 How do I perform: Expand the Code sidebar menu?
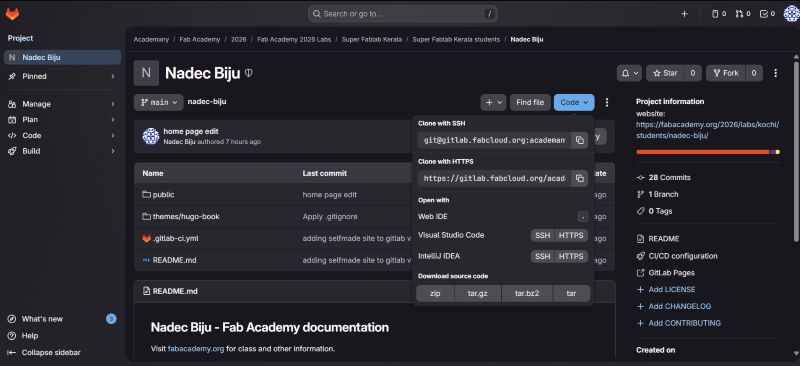(62, 135)
